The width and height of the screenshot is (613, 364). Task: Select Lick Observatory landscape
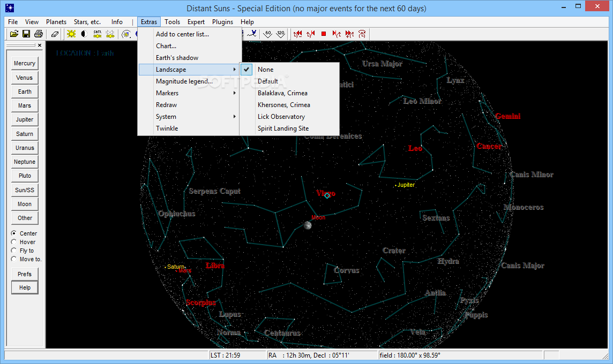click(x=289, y=116)
